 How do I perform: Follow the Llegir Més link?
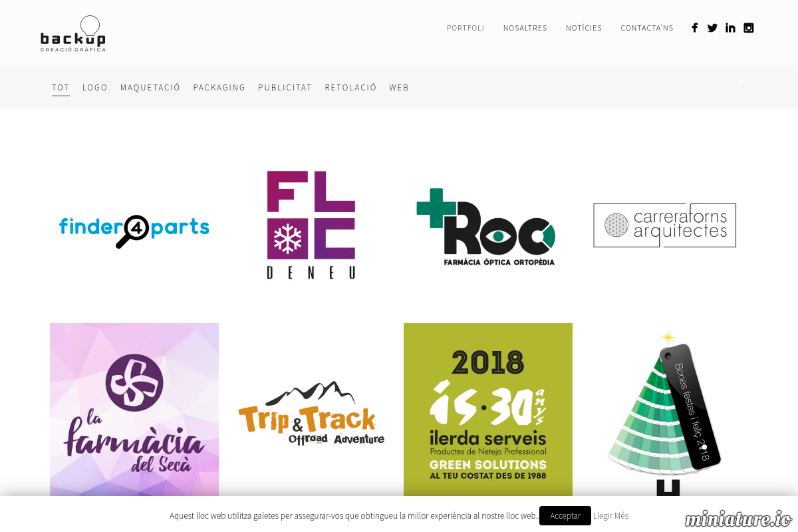click(x=610, y=515)
